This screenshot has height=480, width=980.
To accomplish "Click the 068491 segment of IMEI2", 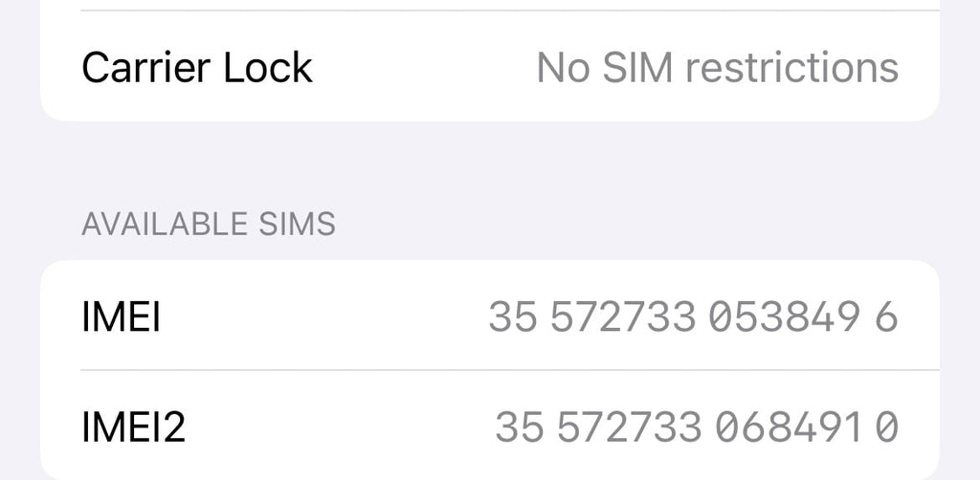I will 788,426.
